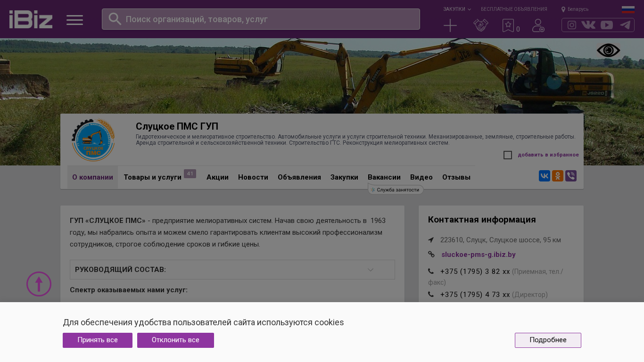Click the plus add icon in header
Screen dimensions: 644x362
[x=450, y=25]
